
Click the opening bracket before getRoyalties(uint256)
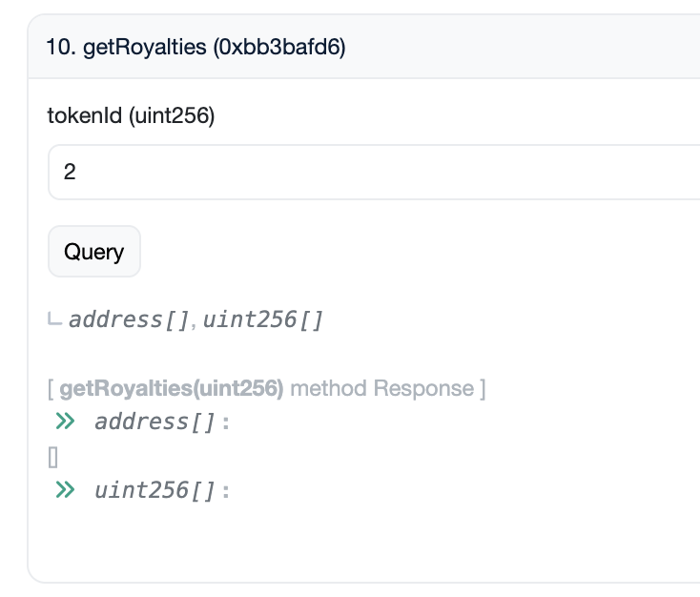click(50, 389)
